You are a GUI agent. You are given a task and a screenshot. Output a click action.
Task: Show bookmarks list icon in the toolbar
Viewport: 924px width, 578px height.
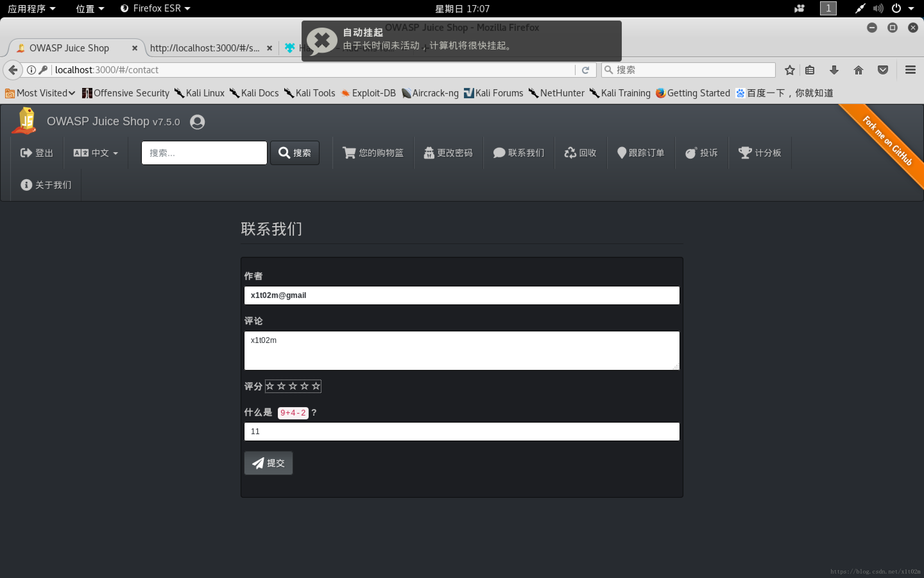[x=810, y=70]
